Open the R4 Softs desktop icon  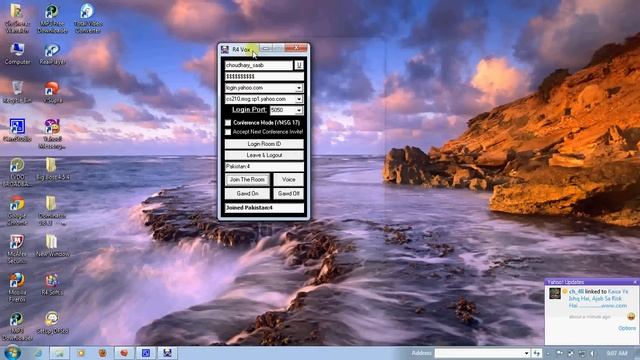click(52, 284)
